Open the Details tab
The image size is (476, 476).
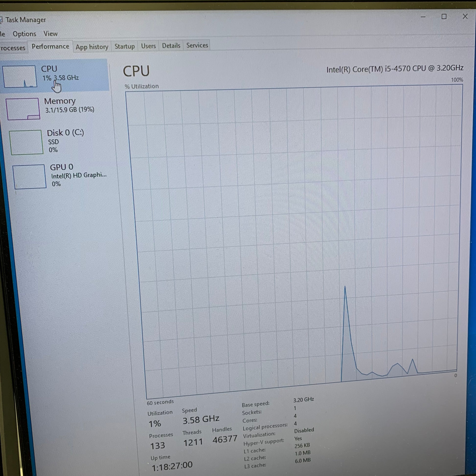click(x=171, y=45)
